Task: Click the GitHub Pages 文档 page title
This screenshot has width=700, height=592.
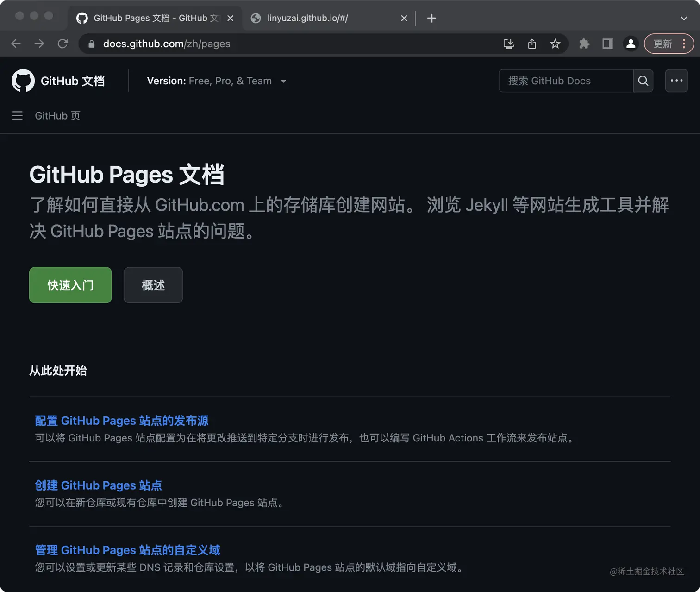Action: (x=127, y=175)
